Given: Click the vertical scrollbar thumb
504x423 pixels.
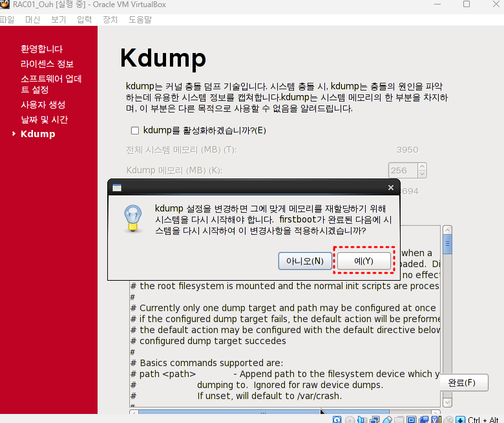Looking at the screenshot, I should (x=447, y=244).
